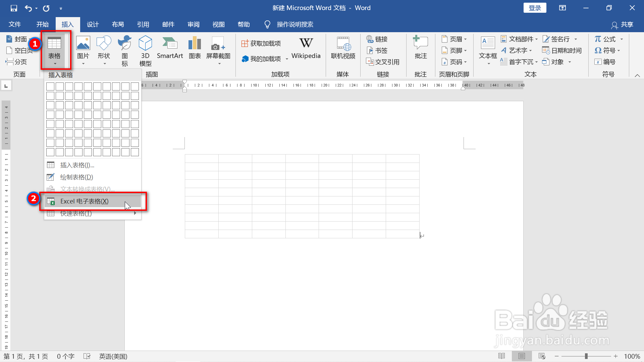Click the Save icon in title bar
Image resolution: width=644 pixels, height=362 pixels.
14,8
